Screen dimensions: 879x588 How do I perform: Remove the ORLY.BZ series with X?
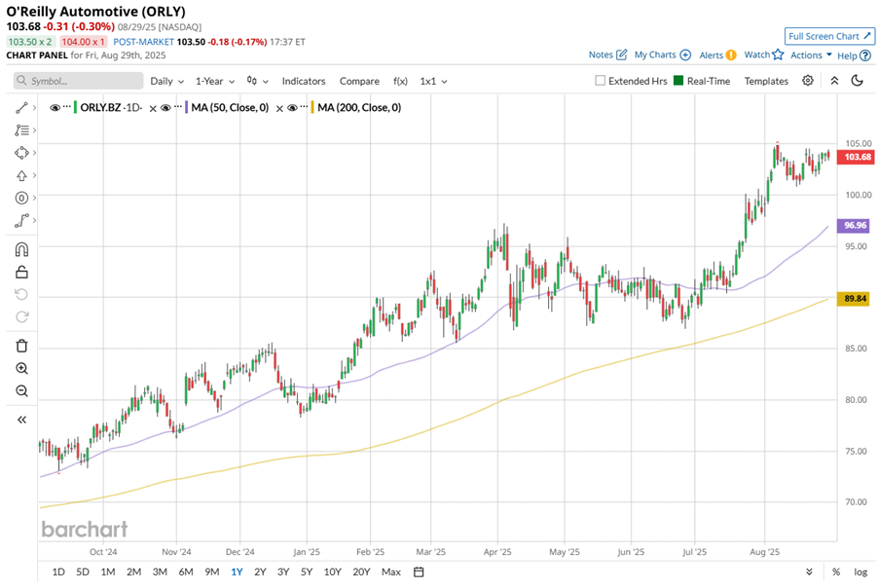coord(153,109)
